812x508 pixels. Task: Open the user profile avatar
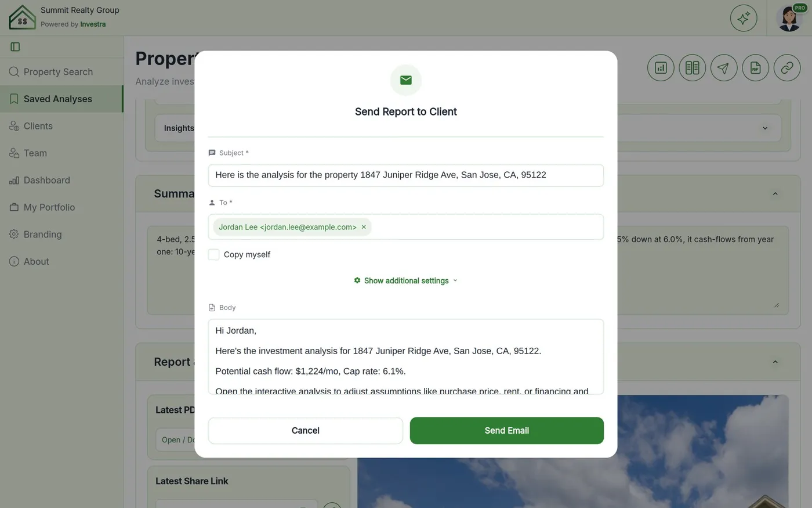tap(789, 18)
